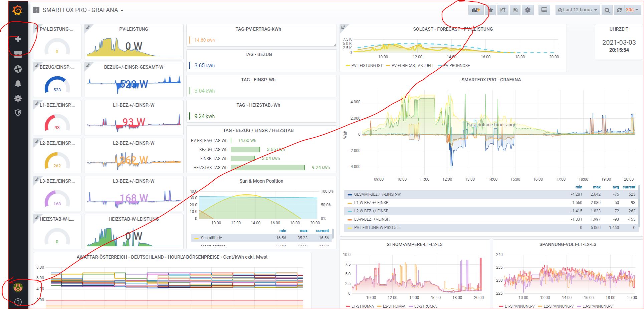Toggle PV-LEISTUNG-W-PIKO-5.5 legend series
Viewport: 644px width, 309px height.
click(x=377, y=228)
